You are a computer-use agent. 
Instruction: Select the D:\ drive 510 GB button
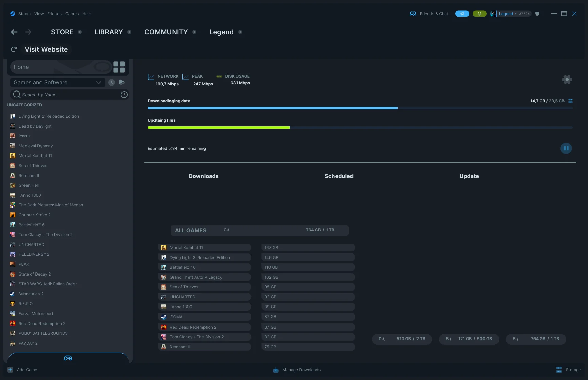pyautogui.click(x=402, y=339)
